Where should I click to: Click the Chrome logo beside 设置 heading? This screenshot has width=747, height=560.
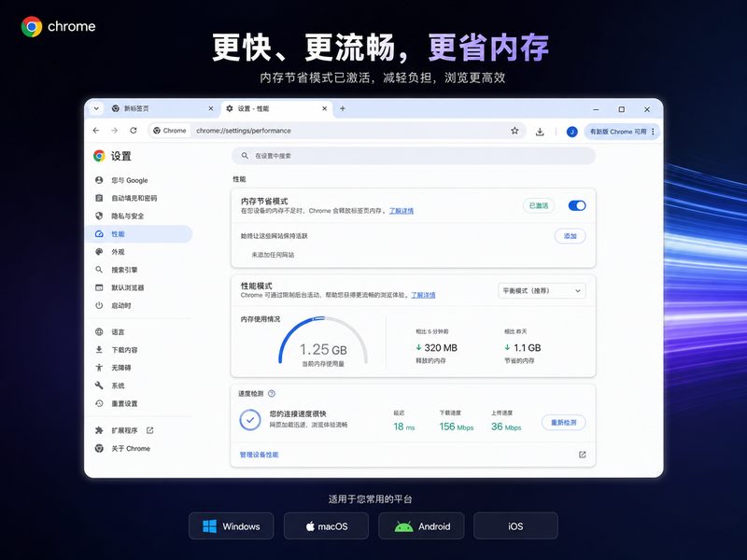click(99, 156)
